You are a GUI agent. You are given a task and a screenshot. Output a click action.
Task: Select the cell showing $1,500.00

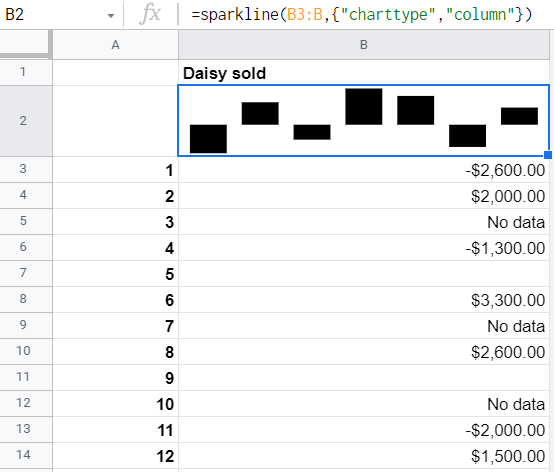click(x=364, y=456)
